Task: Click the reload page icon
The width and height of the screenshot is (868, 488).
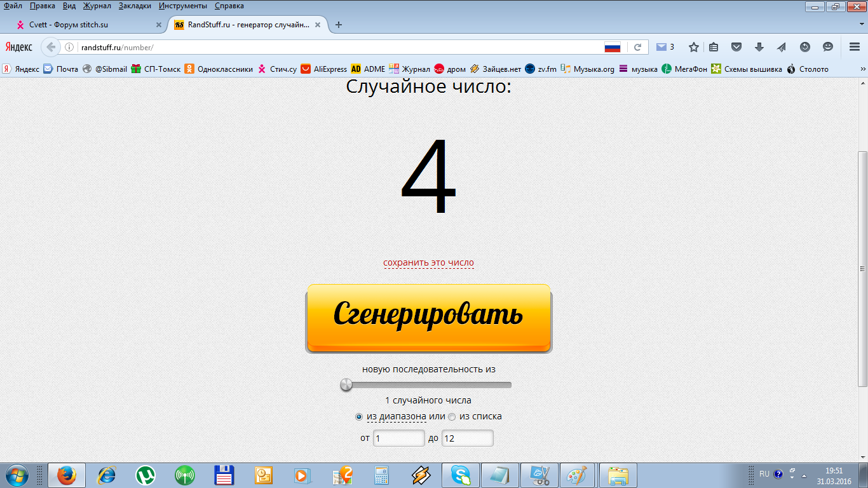Action: (x=637, y=47)
